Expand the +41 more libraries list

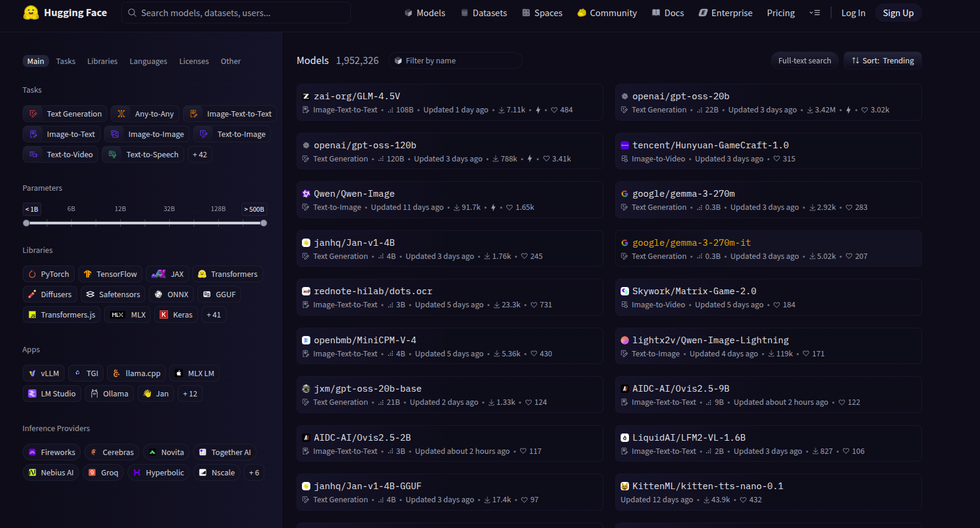(x=213, y=315)
